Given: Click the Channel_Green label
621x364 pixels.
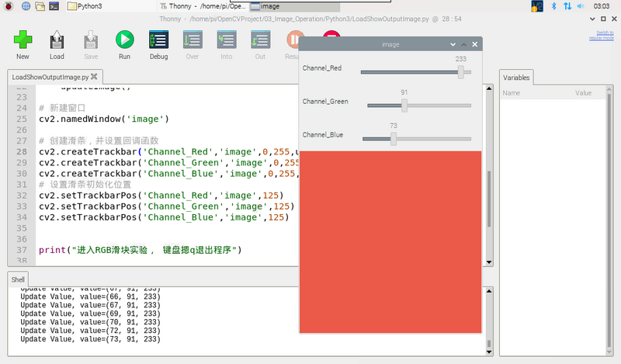Looking at the screenshot, I should (325, 102).
